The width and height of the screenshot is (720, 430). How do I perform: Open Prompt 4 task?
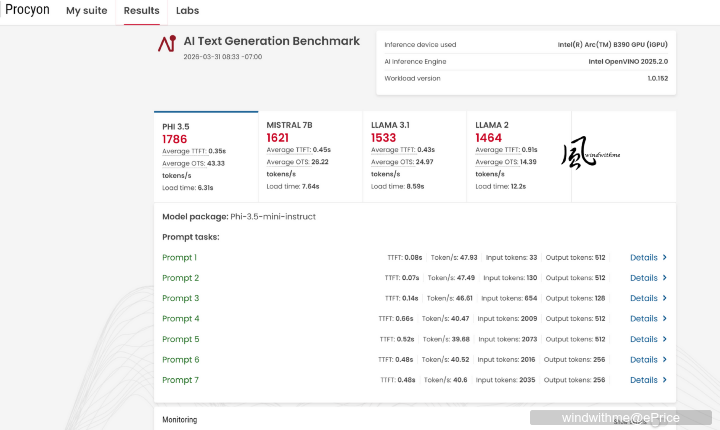[x=180, y=319]
